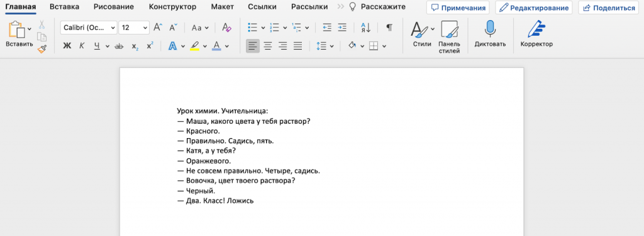This screenshot has width=644, height=236.
Task: Click the Поделиться share button
Action: (x=609, y=8)
